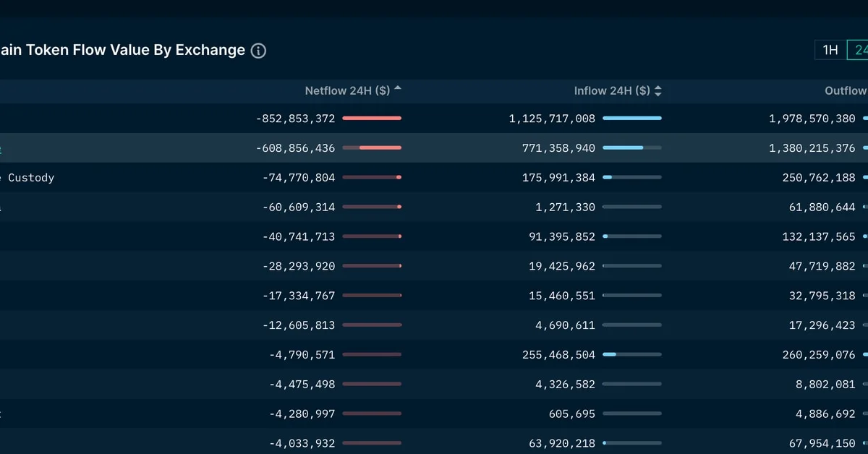
Task: Click the Inflow 24H ($) column header
Action: [x=612, y=91]
